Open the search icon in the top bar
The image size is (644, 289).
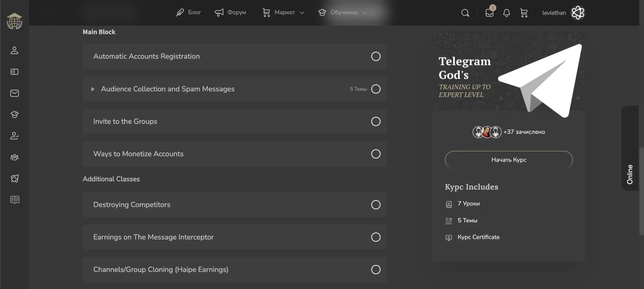click(x=465, y=13)
